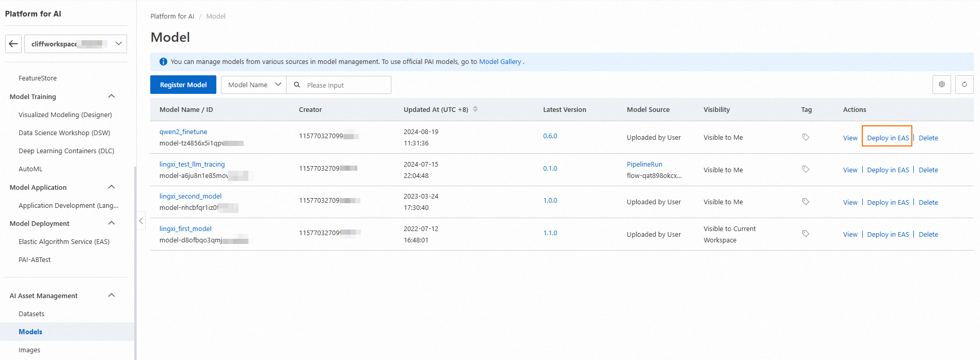
Task: Collapse the left sidebar with handle
Action: (141, 221)
